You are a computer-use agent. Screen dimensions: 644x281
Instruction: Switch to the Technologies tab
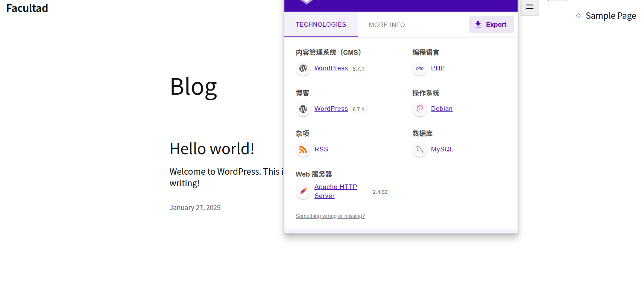click(321, 24)
